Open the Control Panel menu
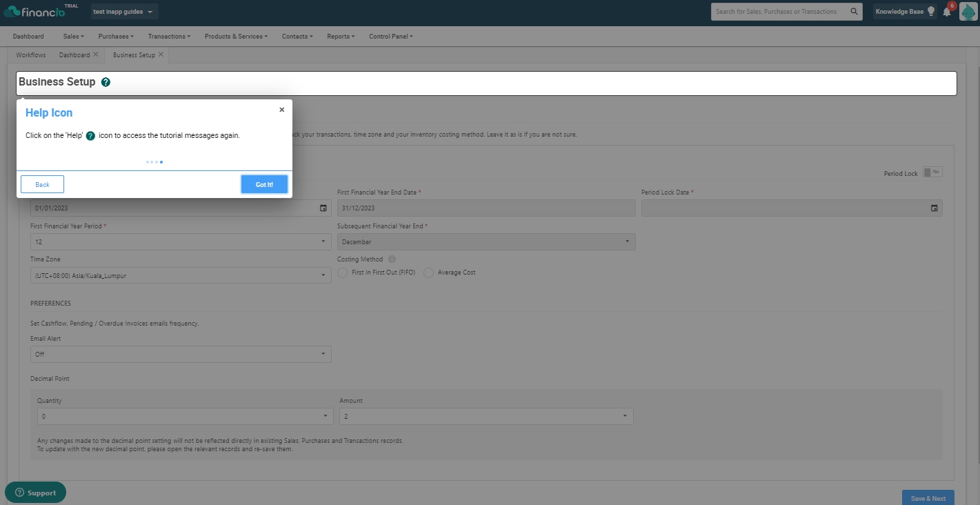This screenshot has width=980, height=505. click(x=391, y=37)
